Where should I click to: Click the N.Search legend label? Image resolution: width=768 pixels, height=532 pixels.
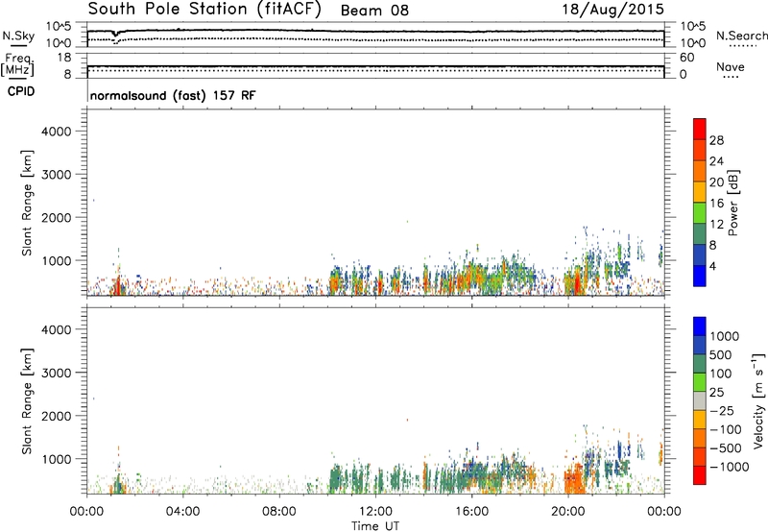pyautogui.click(x=741, y=36)
